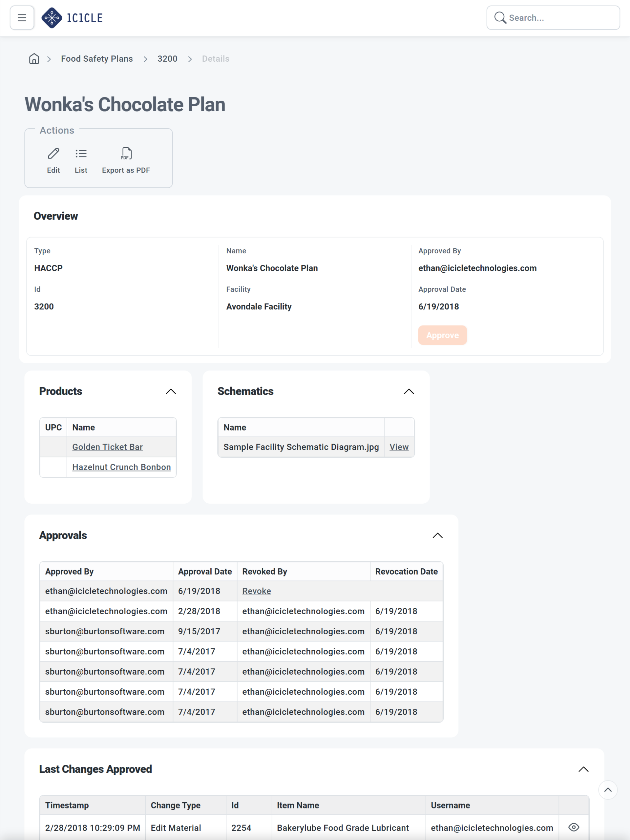Viewport: 630px width, 840px height.
Task: Focus the Search input field
Action: (x=553, y=18)
